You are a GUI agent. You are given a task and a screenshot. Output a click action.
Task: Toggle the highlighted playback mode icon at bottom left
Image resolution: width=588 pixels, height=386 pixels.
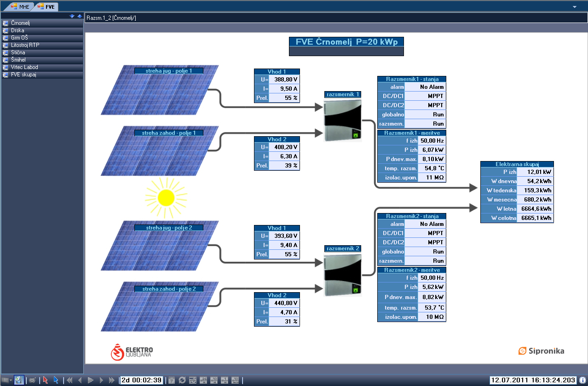tap(19, 380)
